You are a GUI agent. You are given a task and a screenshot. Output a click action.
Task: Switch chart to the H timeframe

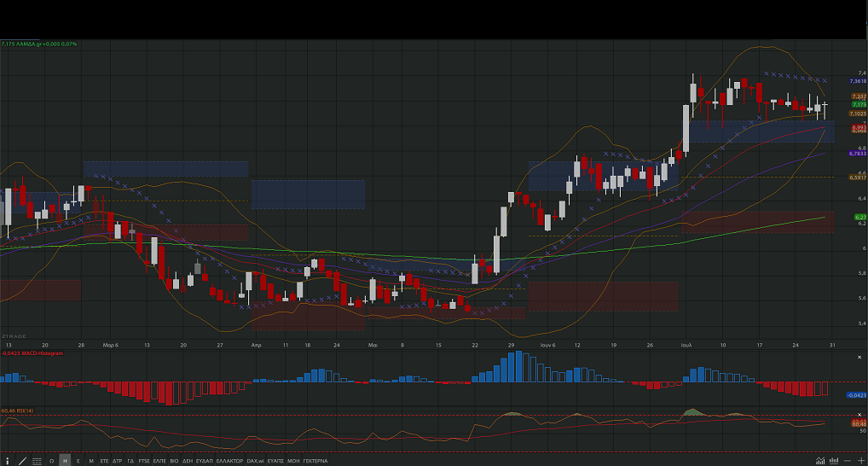[65, 461]
